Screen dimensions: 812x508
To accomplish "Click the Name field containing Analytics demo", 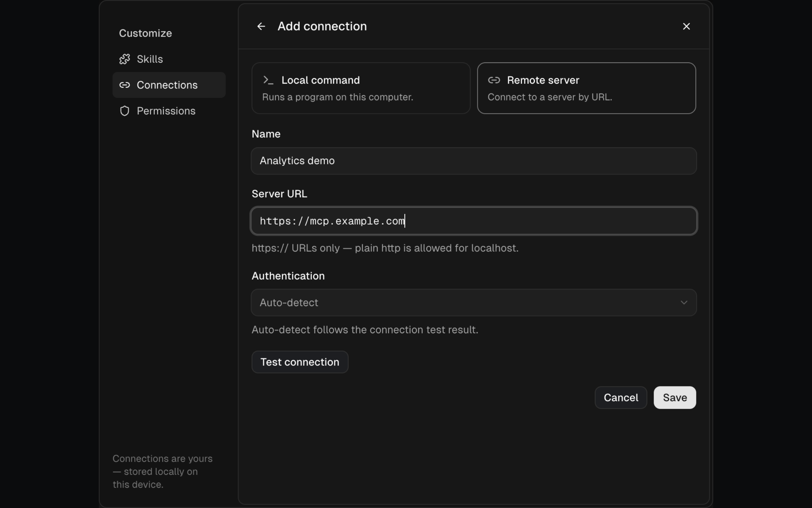I will 474,161.
